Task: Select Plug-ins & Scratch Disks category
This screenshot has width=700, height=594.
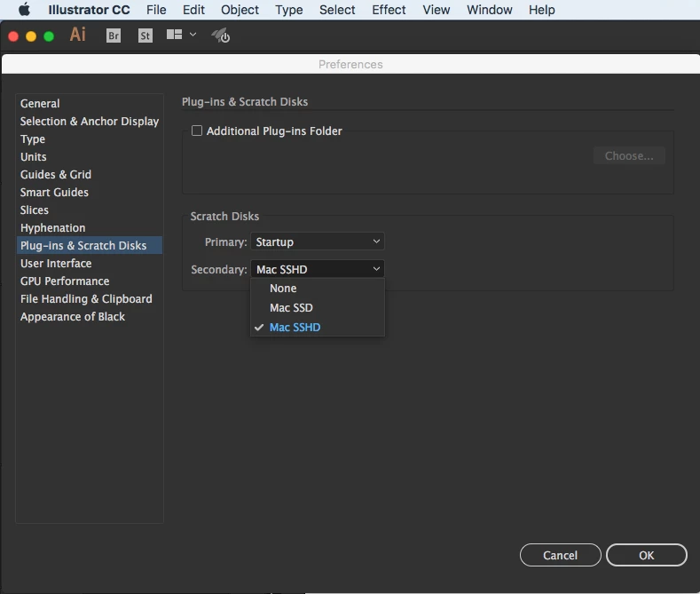Action: pyautogui.click(x=90, y=245)
